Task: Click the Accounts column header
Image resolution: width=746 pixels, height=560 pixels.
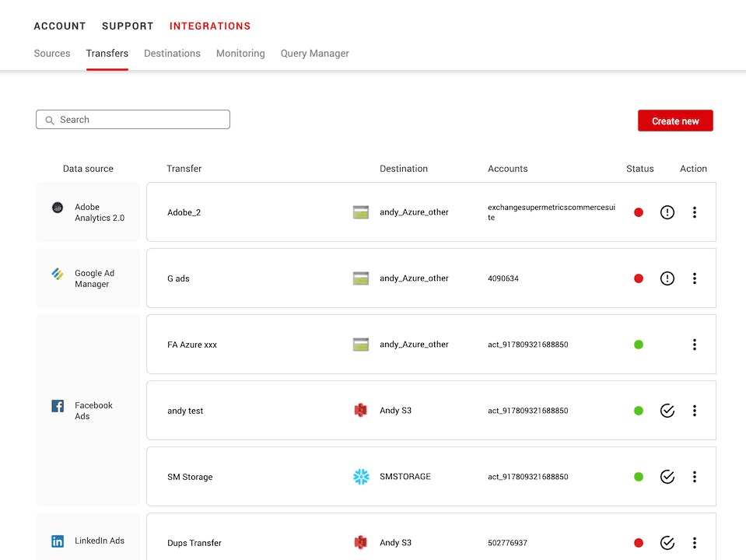Action: 508,169
